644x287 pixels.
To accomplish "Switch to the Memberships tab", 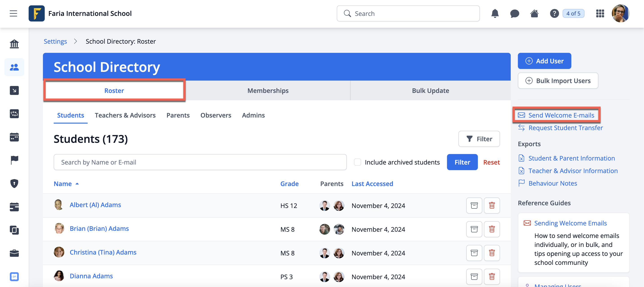I will click(268, 91).
